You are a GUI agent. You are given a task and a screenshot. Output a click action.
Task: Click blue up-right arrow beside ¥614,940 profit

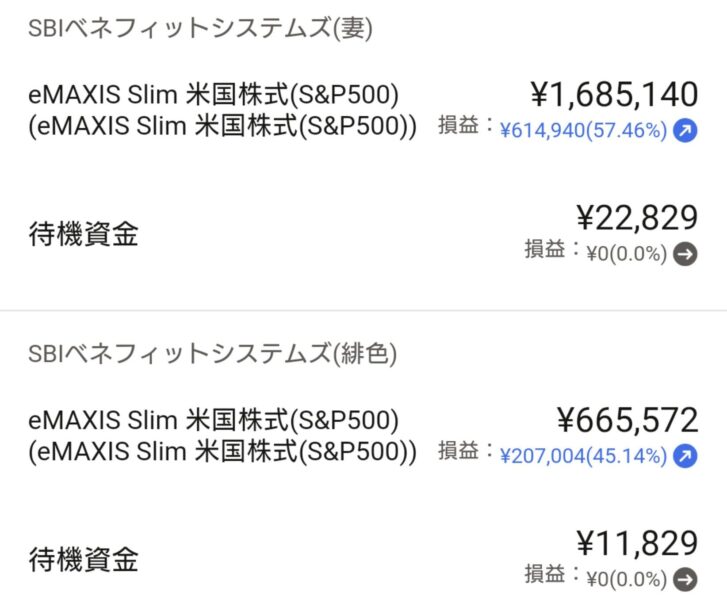pyautogui.click(x=685, y=131)
